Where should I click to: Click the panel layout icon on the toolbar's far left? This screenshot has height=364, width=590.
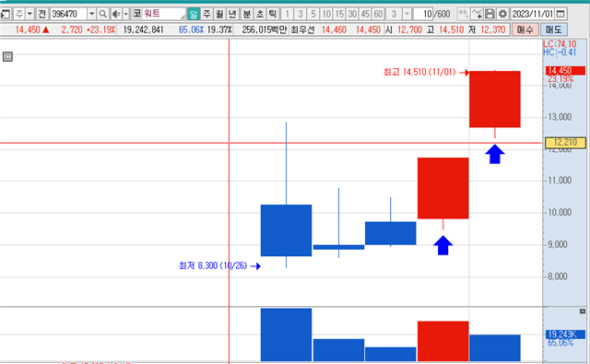(x=6, y=15)
